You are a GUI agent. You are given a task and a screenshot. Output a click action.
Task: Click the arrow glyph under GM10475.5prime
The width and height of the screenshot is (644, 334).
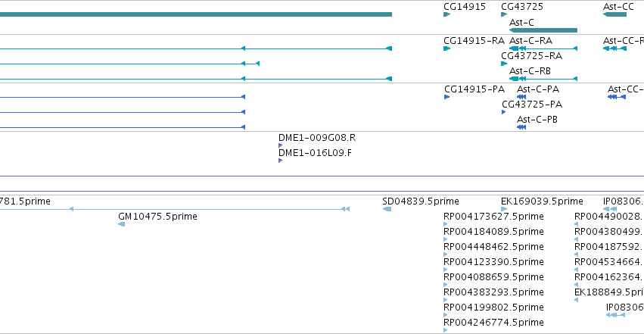tap(122, 224)
